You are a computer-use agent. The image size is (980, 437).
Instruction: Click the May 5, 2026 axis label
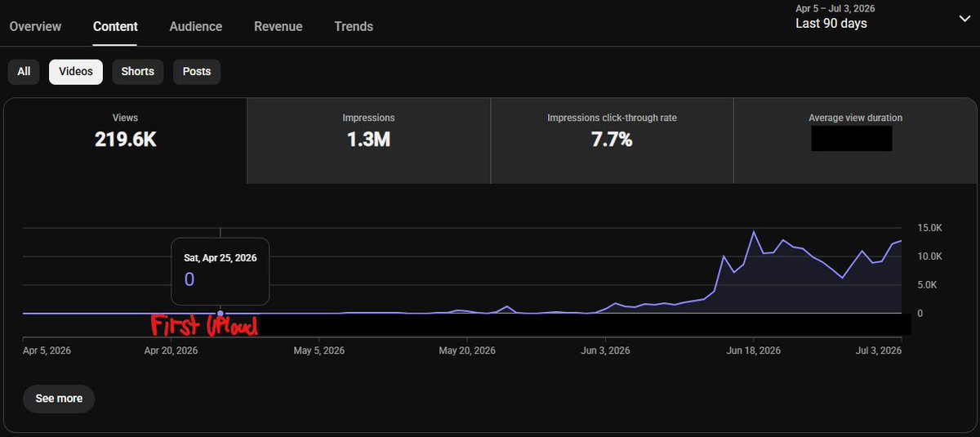(x=318, y=350)
